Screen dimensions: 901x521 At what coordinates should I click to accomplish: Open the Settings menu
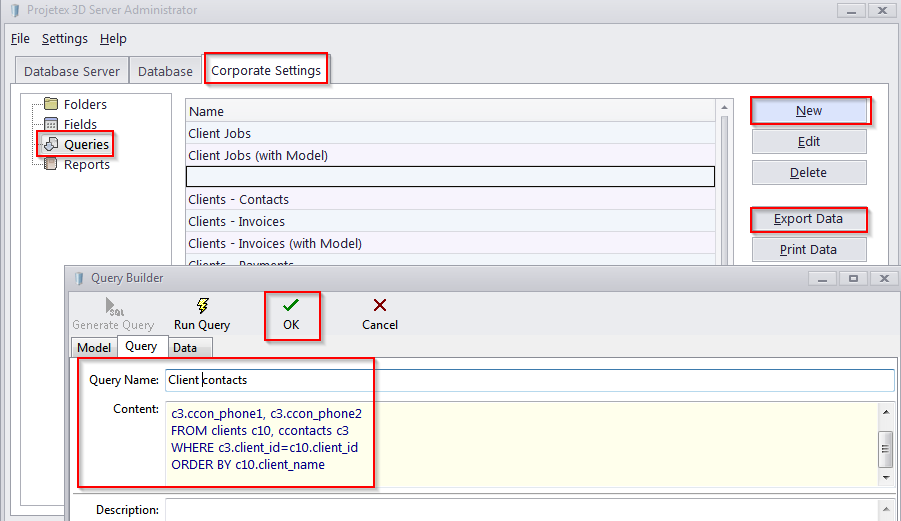click(65, 38)
